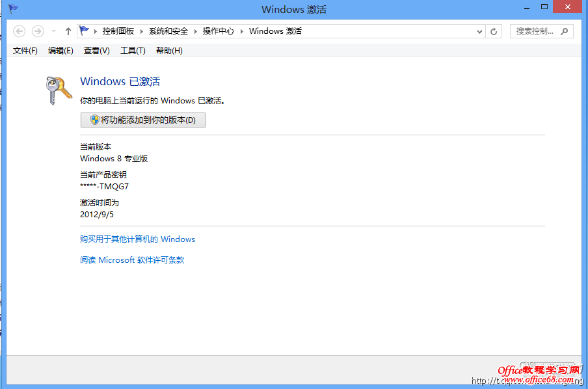
Task: Click the search magnifier icon
Action: click(x=564, y=31)
